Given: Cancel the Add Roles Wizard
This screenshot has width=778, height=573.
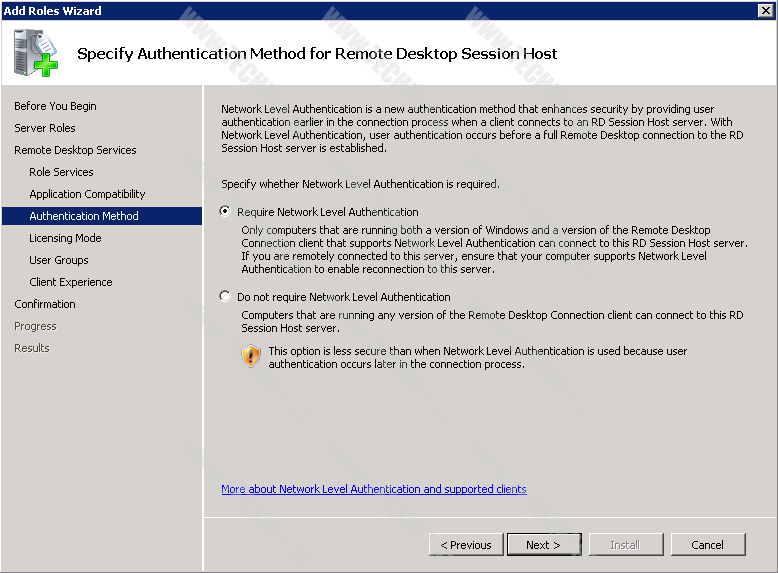Looking at the screenshot, I should point(707,545).
